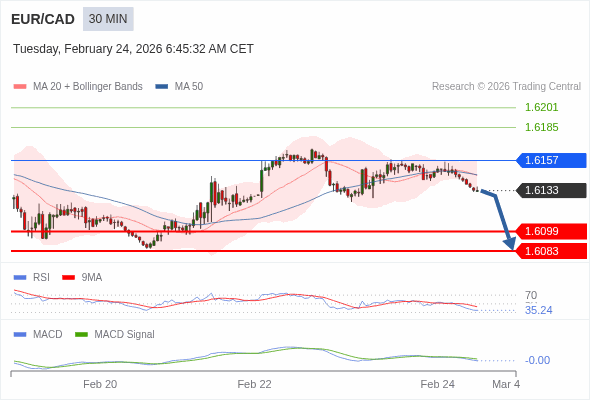The height and width of the screenshot is (400, 590).
Task: Click the 1.6185 resistance level label
Action: click(x=541, y=127)
